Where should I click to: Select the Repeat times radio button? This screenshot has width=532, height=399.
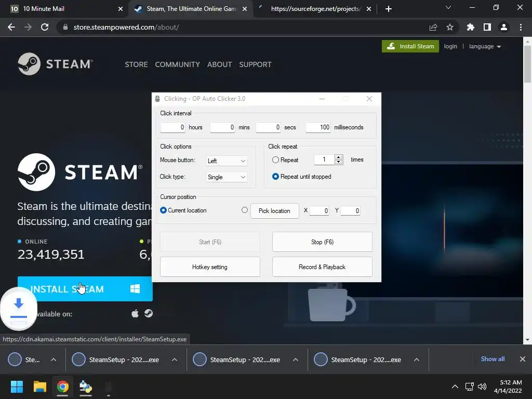[x=275, y=160]
